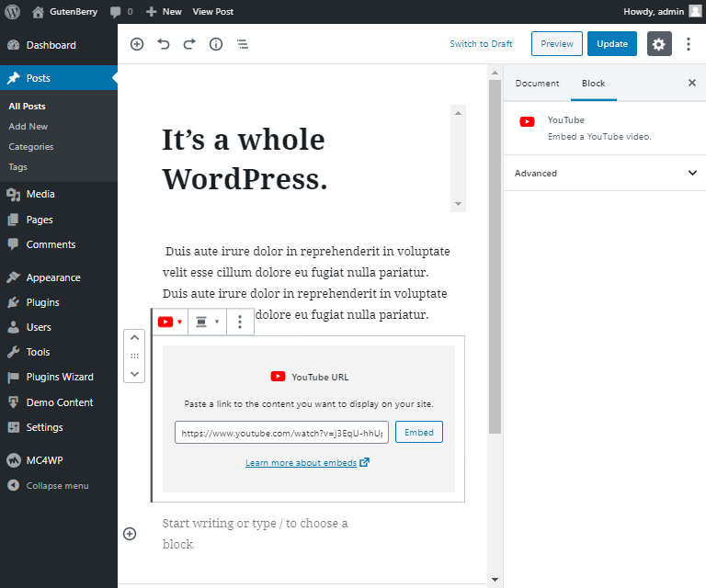706x588 pixels.
Task: Click the add block icon beside empty paragraph
Action: tap(130, 534)
